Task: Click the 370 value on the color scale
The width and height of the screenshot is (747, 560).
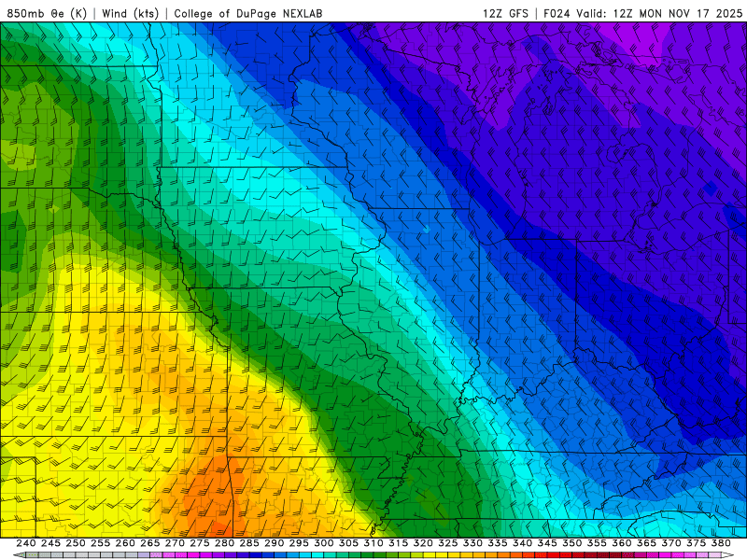Action: 671,543
